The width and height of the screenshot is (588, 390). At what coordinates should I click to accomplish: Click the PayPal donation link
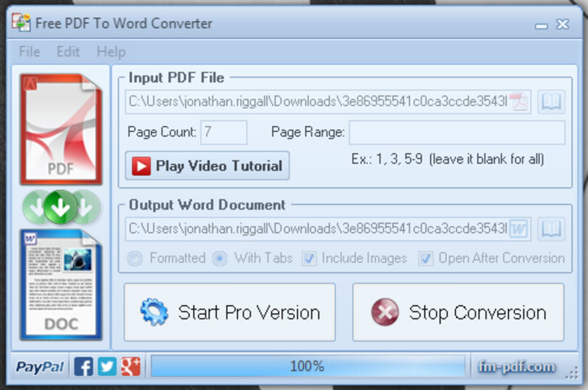(x=39, y=366)
